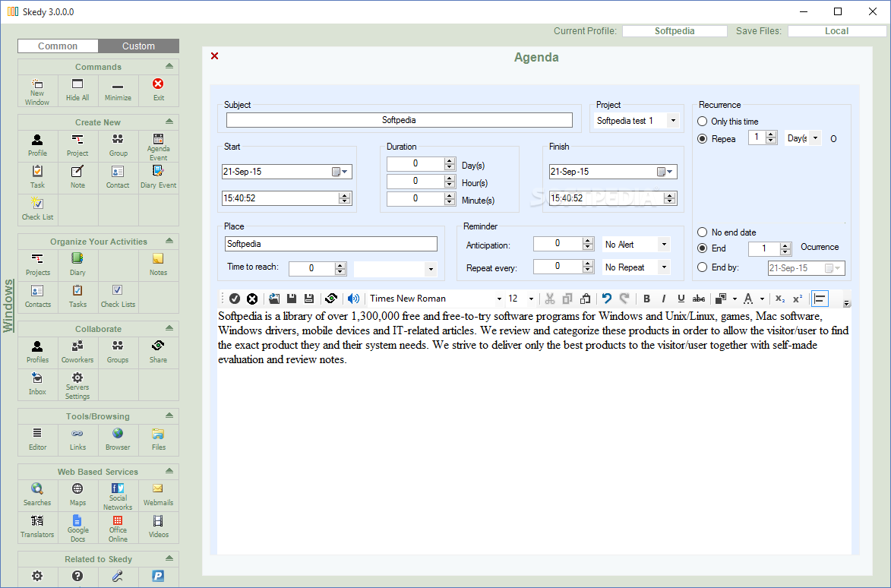Click the speaker read-aloud icon
The width and height of the screenshot is (891, 588).
point(353,299)
